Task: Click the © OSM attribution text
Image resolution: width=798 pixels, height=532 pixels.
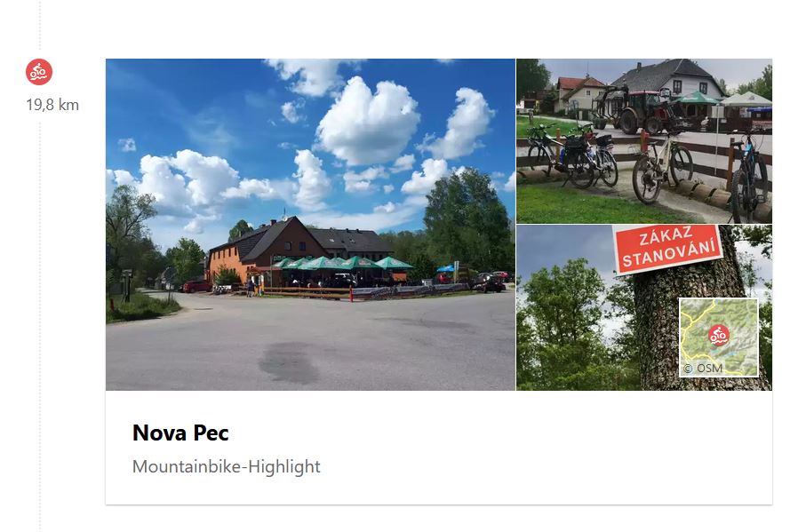Action: [x=703, y=368]
